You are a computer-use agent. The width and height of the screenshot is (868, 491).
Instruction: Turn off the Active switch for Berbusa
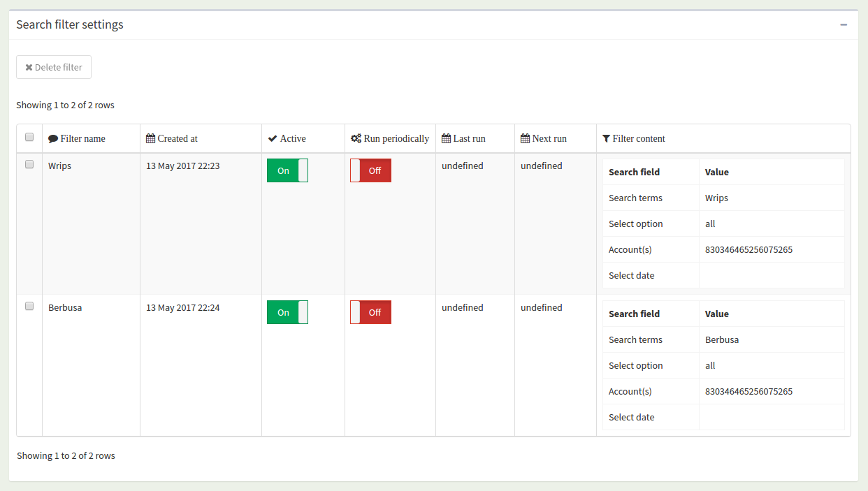287,312
